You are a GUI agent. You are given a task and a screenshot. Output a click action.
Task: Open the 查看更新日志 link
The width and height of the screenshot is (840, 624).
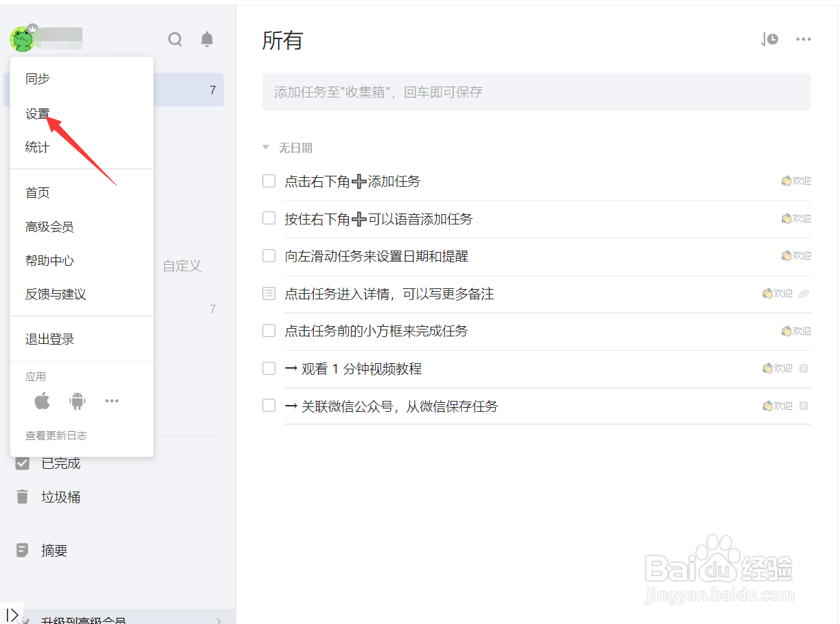pyautogui.click(x=56, y=435)
